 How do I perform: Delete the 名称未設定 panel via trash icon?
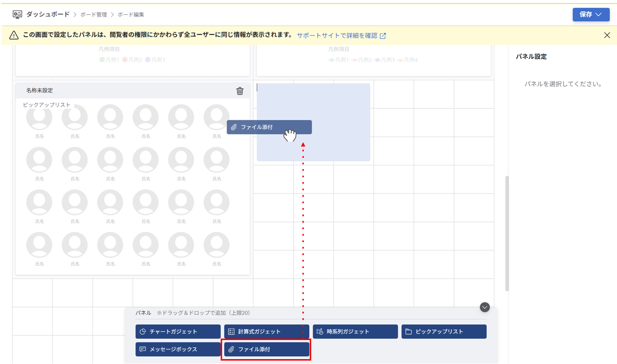click(x=239, y=91)
